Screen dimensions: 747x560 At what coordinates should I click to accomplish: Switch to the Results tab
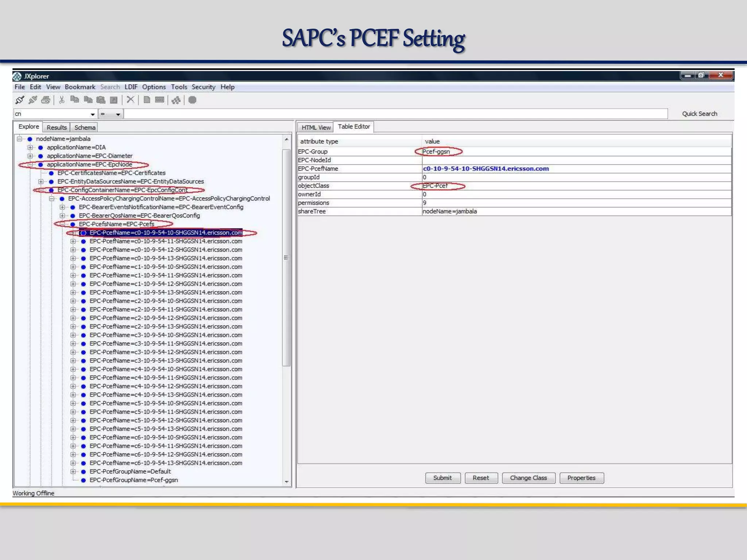coord(57,128)
